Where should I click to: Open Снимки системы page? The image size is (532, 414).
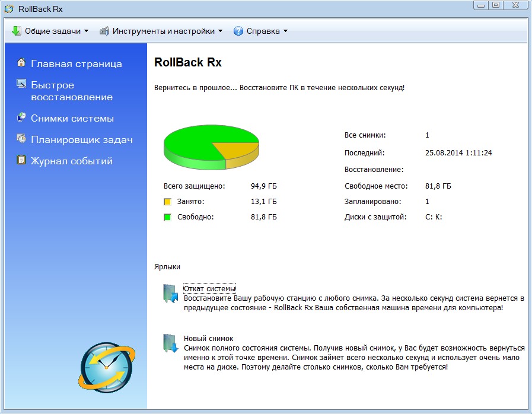point(72,118)
